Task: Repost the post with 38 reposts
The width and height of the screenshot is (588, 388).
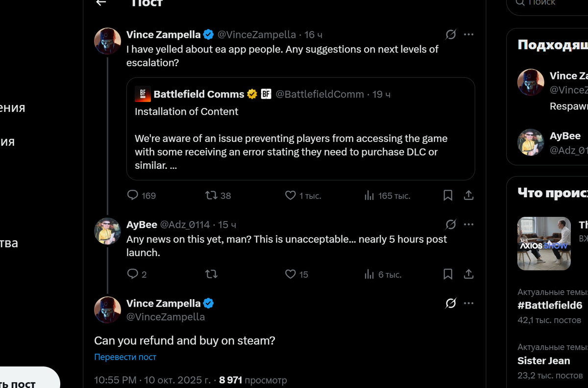Action: tap(212, 195)
